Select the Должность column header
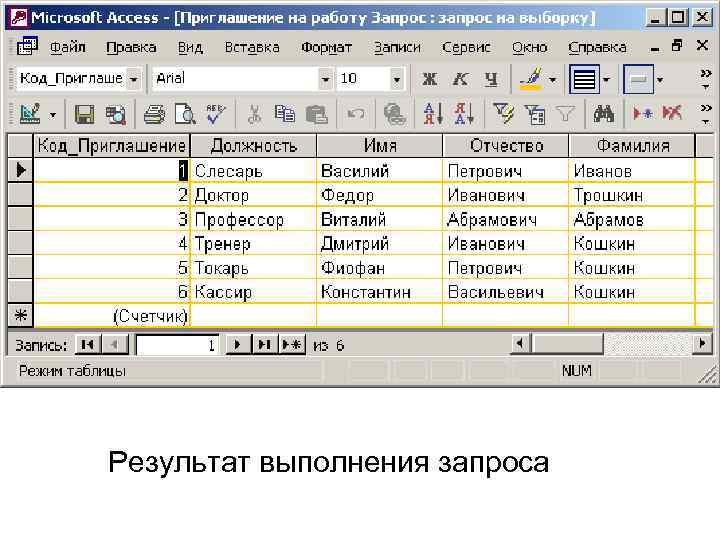This screenshot has height=540, width=720. click(253, 146)
